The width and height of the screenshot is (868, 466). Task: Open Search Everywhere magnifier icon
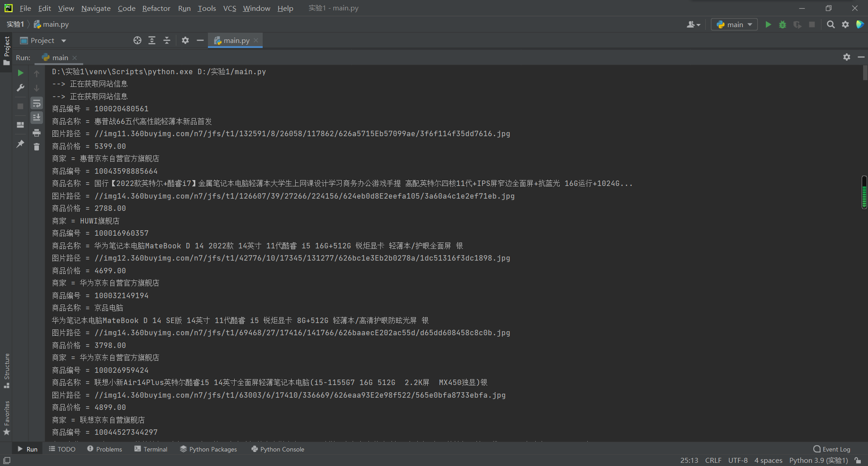[831, 24]
